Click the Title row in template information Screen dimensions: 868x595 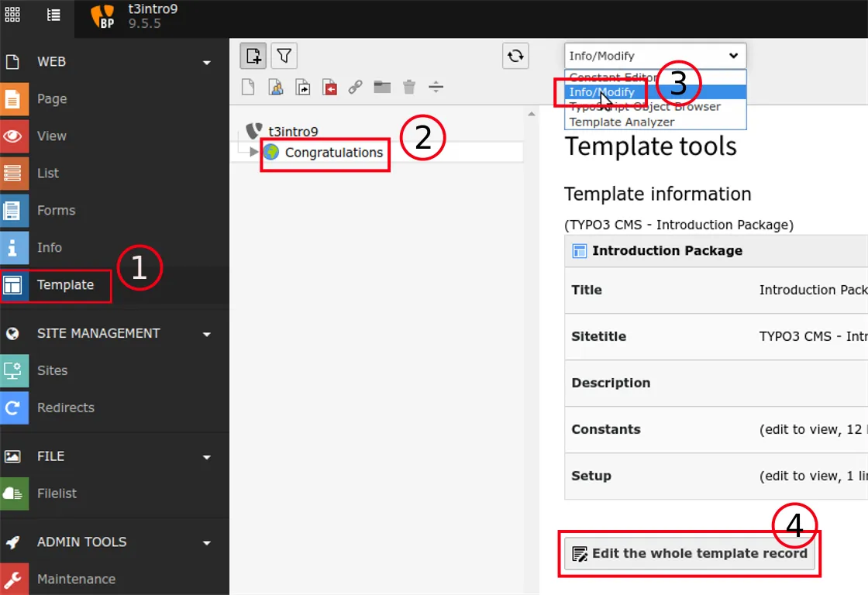click(716, 290)
